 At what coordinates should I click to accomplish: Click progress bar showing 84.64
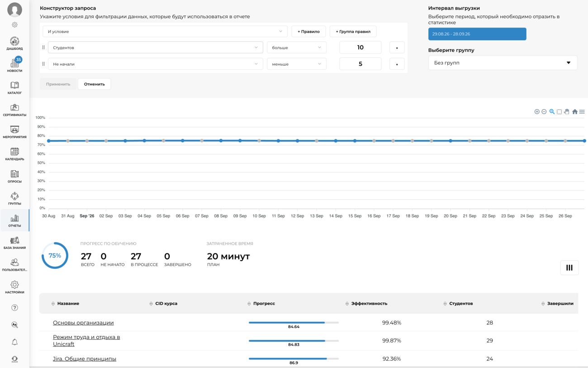(x=294, y=323)
